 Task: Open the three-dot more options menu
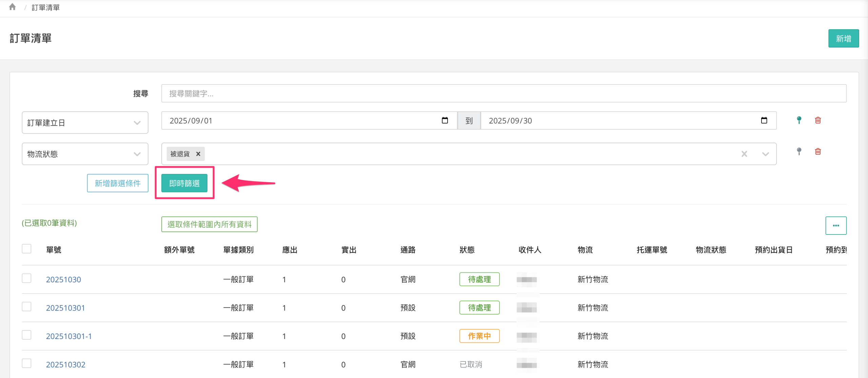pyautogui.click(x=835, y=226)
